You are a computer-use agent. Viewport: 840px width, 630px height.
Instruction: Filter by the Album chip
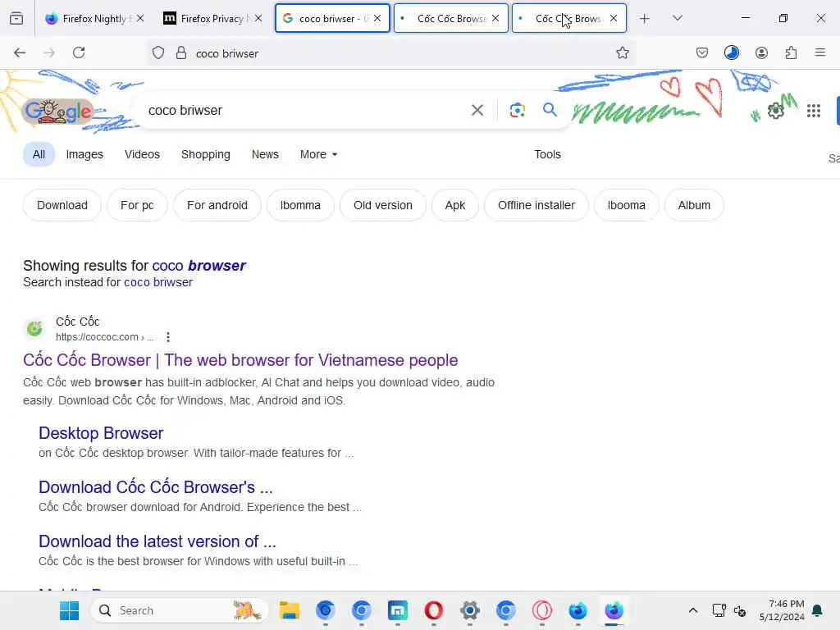click(x=694, y=205)
